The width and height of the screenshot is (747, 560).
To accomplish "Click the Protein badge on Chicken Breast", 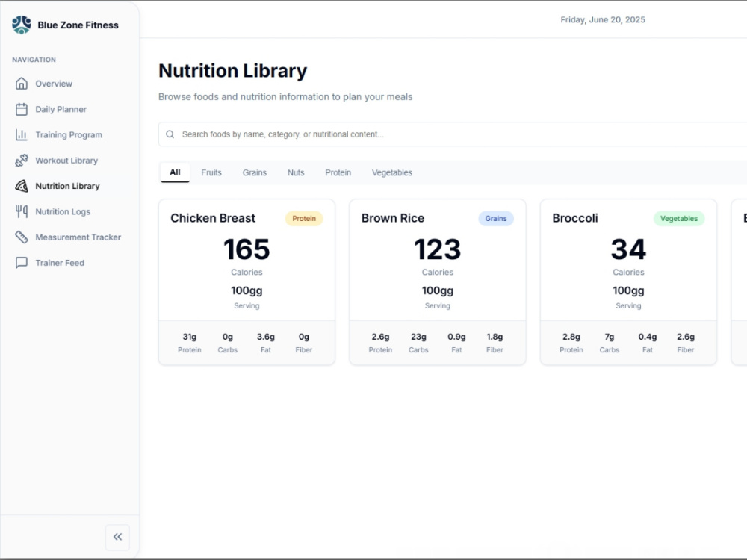I will click(x=304, y=218).
